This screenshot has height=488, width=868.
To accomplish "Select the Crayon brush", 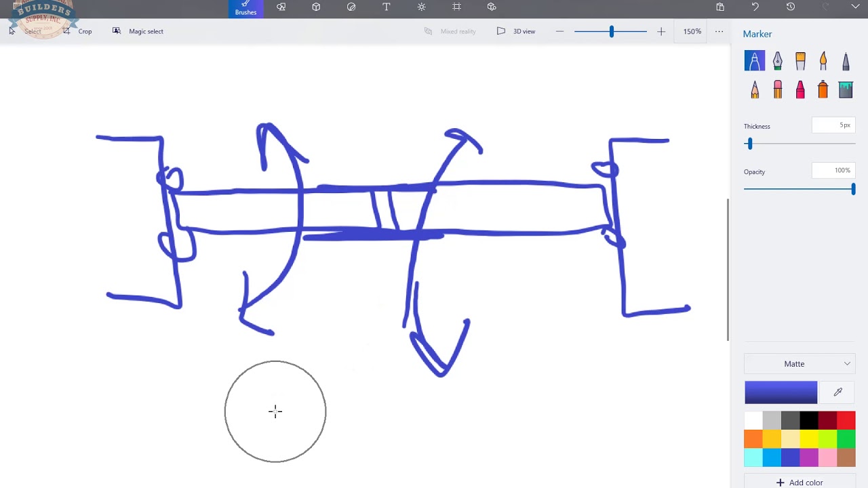I will coord(800,89).
